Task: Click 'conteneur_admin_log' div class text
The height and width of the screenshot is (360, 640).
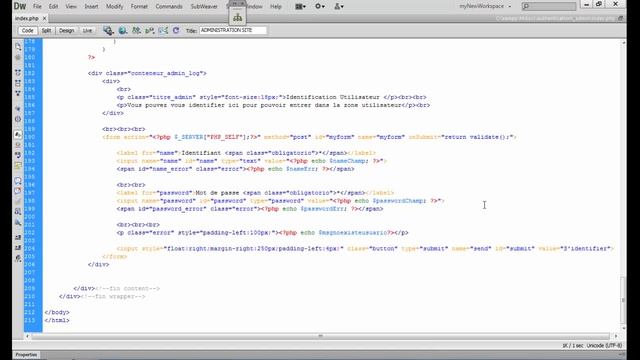Action: (x=166, y=73)
